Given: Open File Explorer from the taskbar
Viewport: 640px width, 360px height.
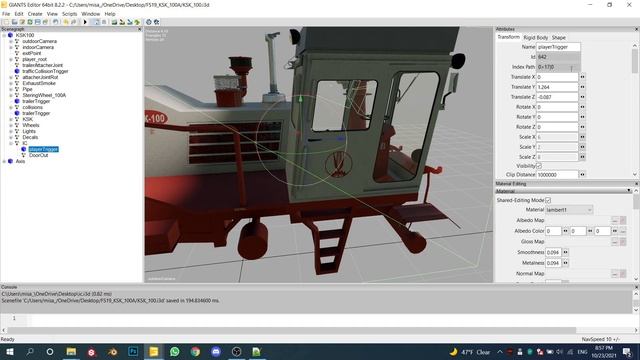Looking at the screenshot, I should point(71,351).
